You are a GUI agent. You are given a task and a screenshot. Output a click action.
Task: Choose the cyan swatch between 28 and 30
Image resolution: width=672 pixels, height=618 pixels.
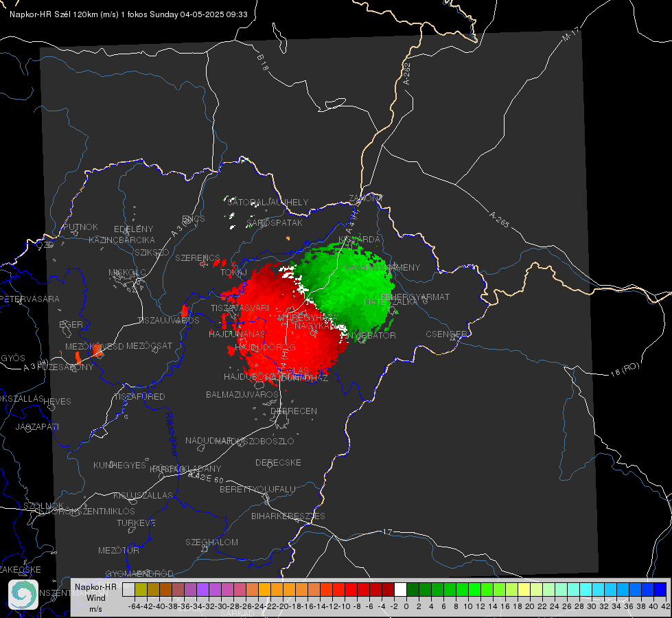pos(586,589)
